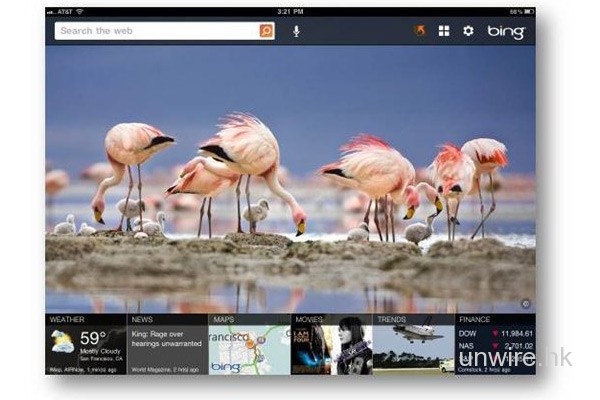Select the I Am Number Four poster
The width and height of the screenshot is (600, 400).
311,350
